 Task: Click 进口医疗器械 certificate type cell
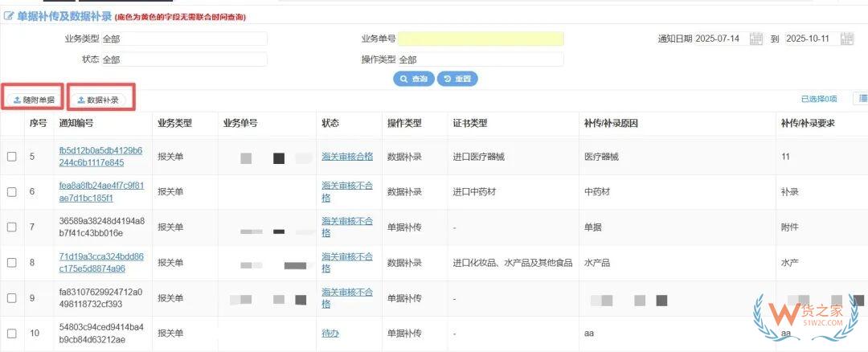[x=478, y=157]
